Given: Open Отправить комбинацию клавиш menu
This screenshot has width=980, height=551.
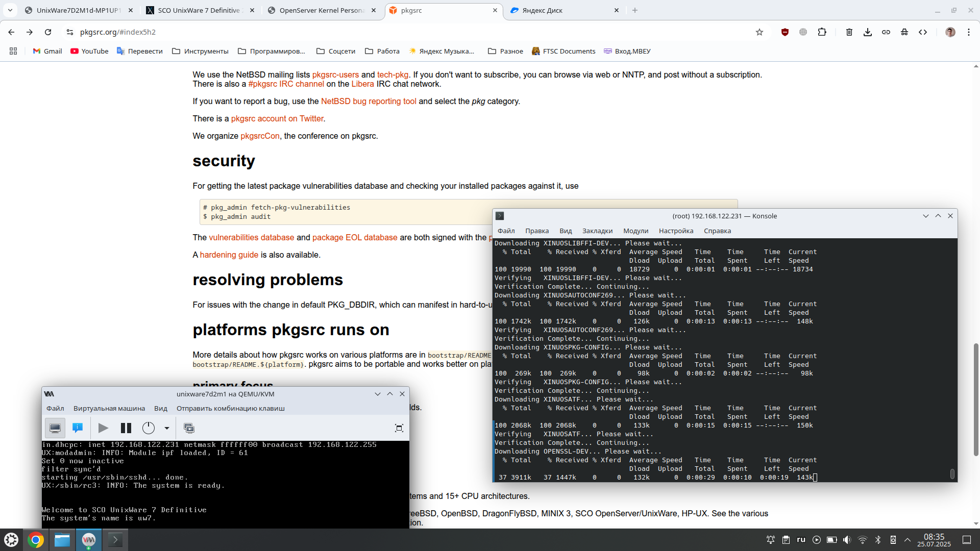Looking at the screenshot, I should 231,408.
